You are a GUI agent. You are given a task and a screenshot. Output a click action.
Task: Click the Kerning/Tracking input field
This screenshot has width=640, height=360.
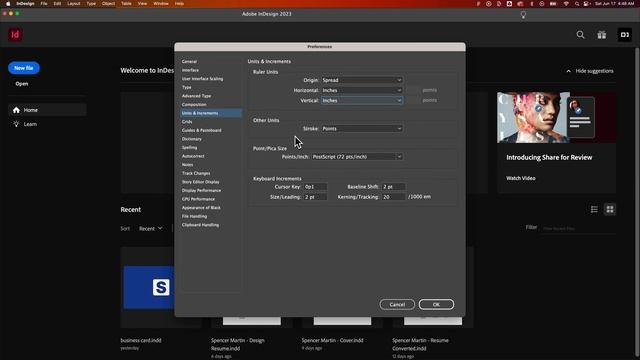[393, 197]
